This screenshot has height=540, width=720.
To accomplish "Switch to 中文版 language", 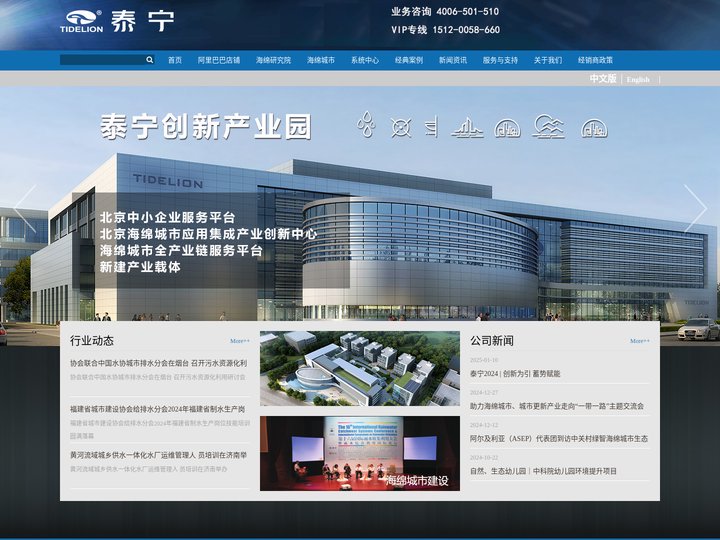I will 603,79.
